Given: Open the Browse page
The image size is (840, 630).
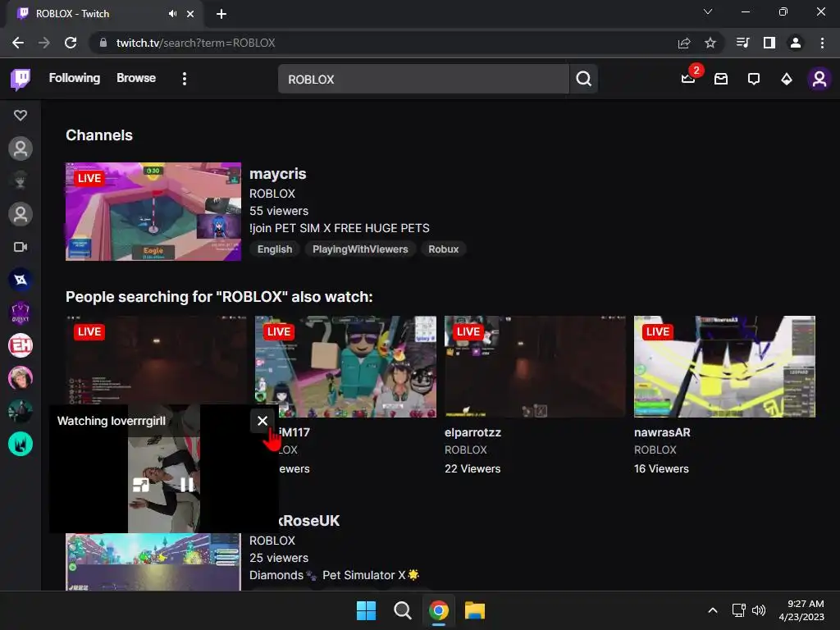Looking at the screenshot, I should pos(136,78).
